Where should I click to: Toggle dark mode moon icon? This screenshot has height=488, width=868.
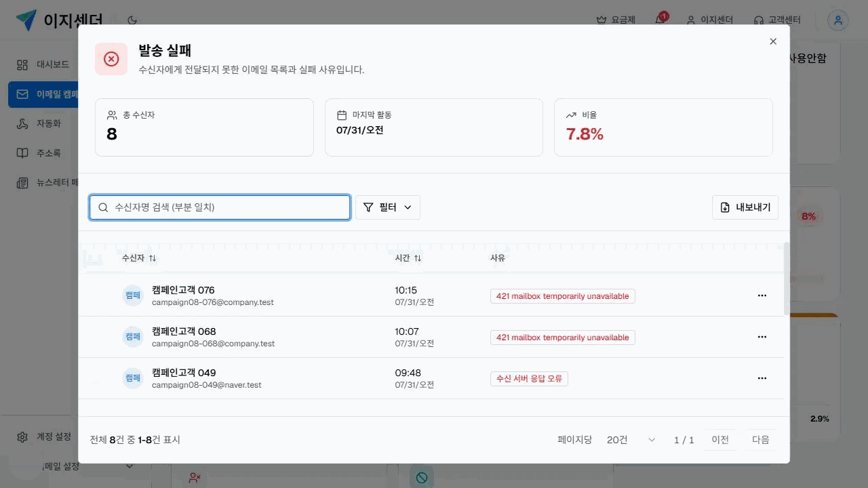coord(132,20)
